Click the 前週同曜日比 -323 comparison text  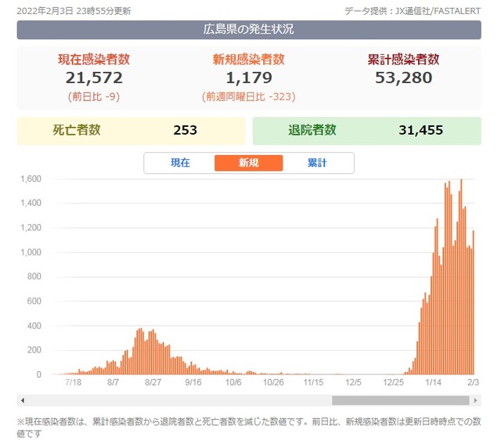[x=249, y=96]
